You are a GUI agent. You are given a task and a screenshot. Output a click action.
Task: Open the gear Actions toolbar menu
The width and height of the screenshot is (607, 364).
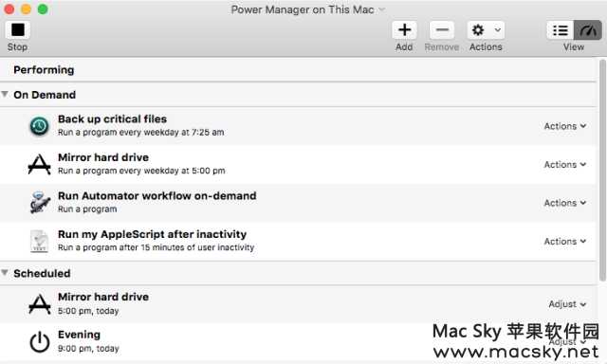pos(486,29)
